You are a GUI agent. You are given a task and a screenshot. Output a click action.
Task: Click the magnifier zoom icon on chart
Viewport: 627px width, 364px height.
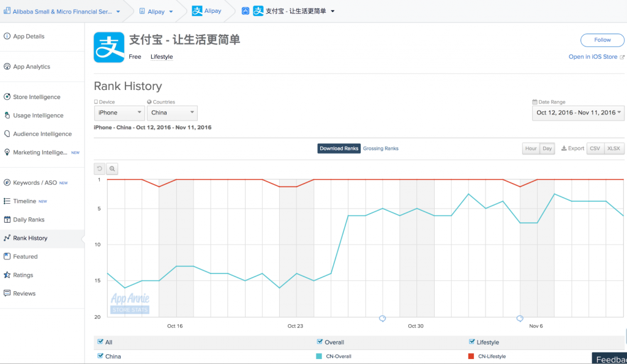pyautogui.click(x=113, y=169)
